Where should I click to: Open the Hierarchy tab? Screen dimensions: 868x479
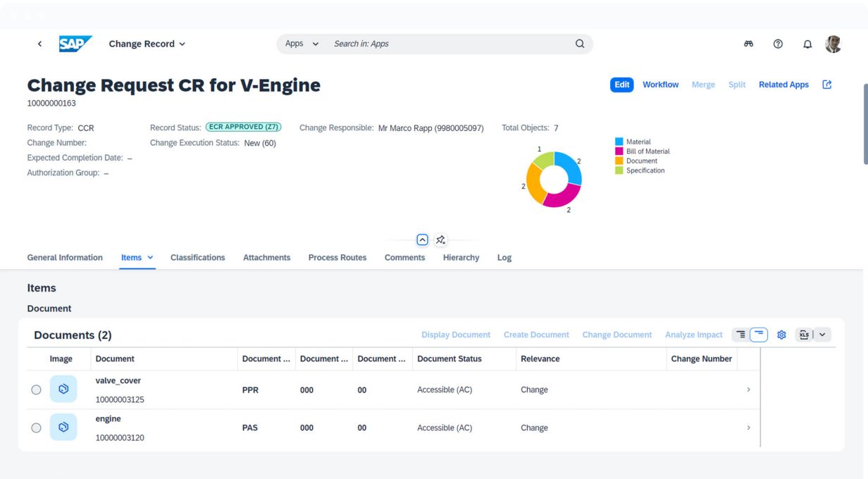(461, 258)
